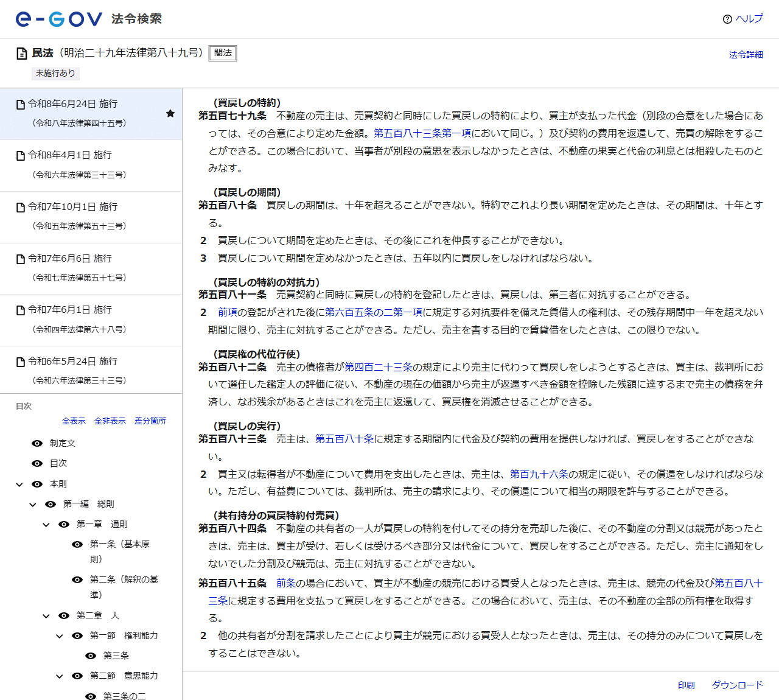This screenshot has width=779, height=700.
Task: Collapse the 第二章 人 node
Action: [x=46, y=616]
